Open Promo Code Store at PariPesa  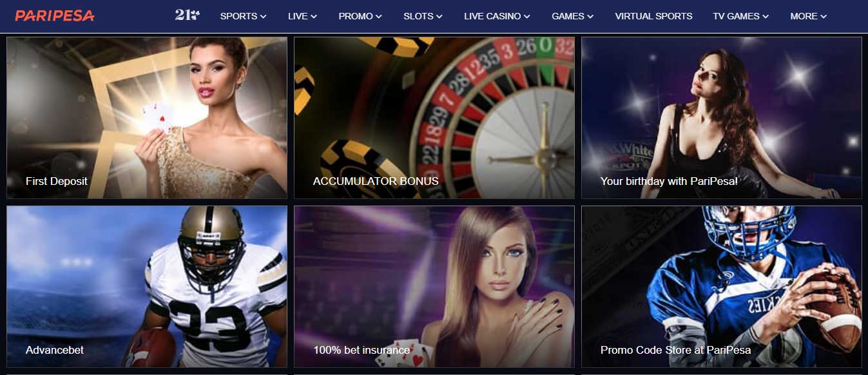[722, 287]
